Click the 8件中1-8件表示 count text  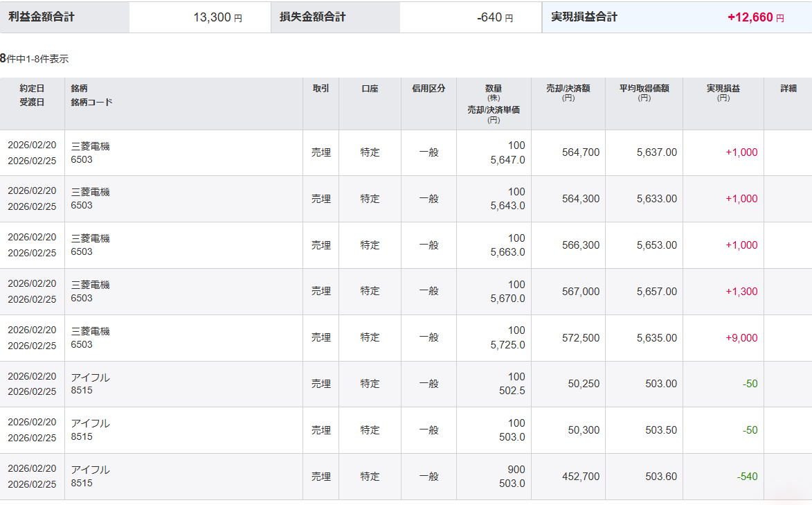click(34, 59)
